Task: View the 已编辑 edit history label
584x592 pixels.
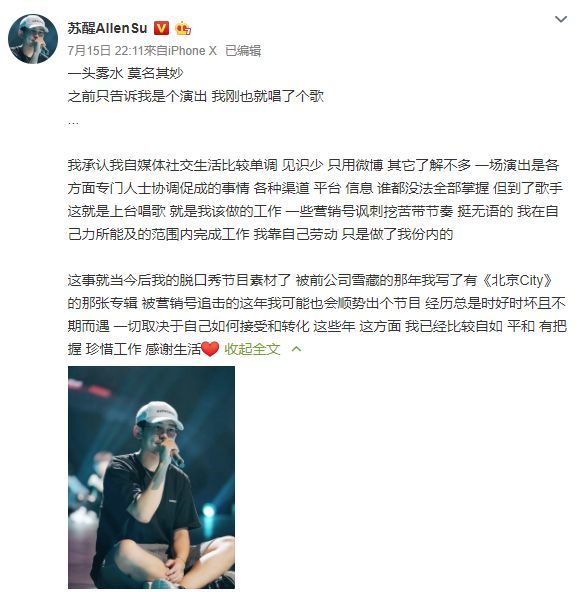Action: [x=243, y=51]
